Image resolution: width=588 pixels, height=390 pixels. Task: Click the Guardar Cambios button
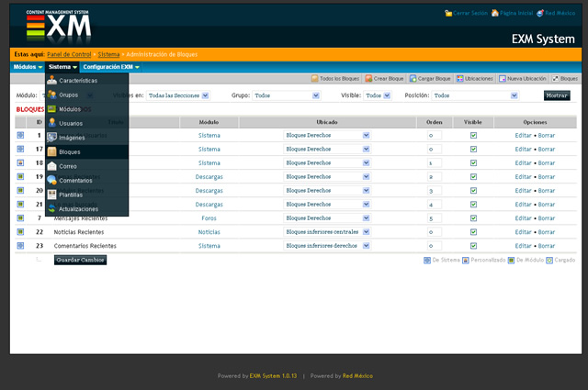[x=81, y=260]
